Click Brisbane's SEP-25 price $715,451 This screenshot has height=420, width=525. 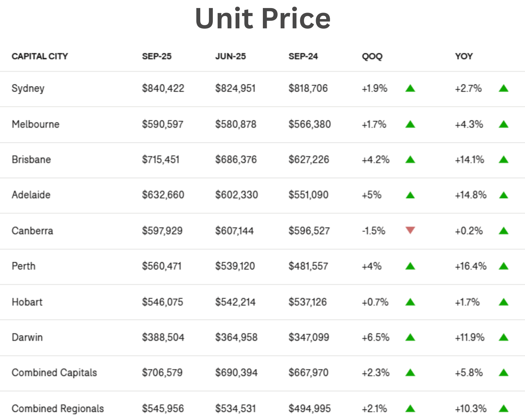coord(161,160)
